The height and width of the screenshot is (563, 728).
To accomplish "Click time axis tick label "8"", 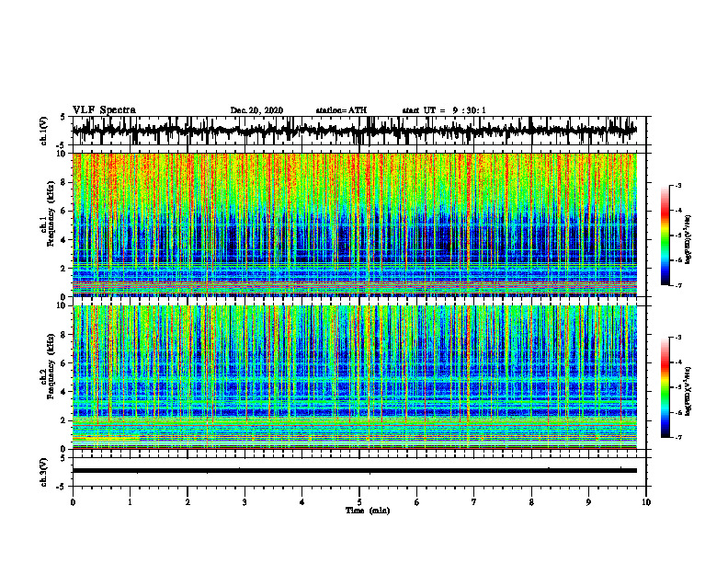I will click(531, 502).
